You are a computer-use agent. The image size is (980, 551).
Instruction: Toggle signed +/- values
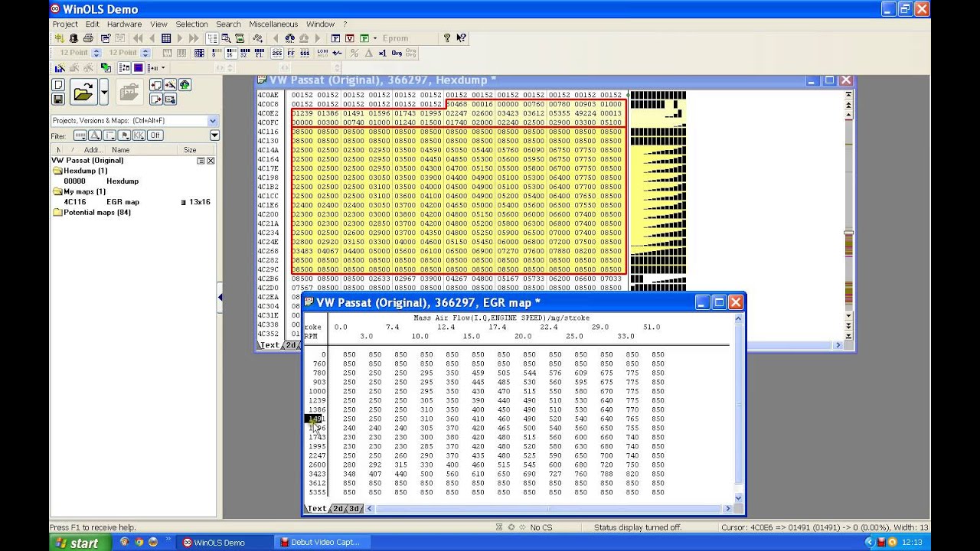pyautogui.click(x=337, y=53)
